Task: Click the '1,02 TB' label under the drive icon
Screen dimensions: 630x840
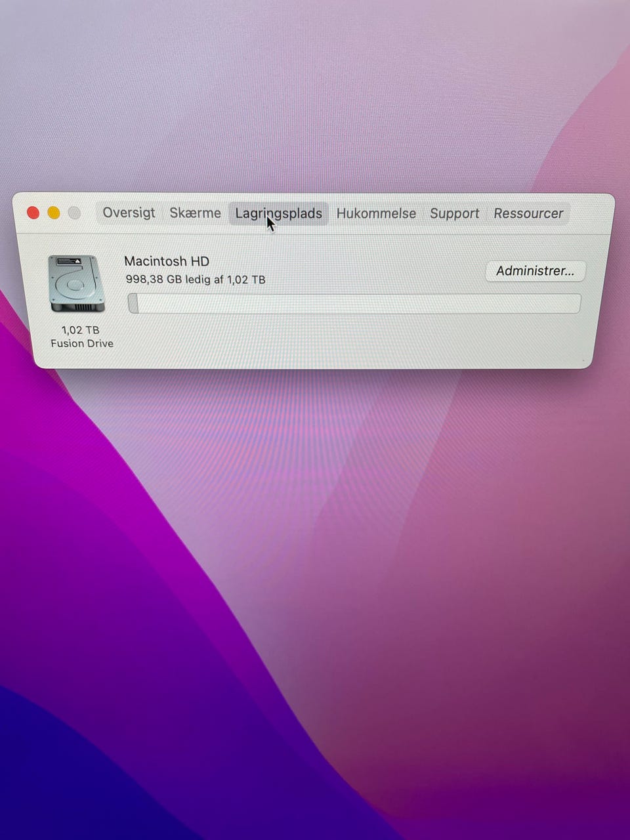Action: [x=81, y=330]
